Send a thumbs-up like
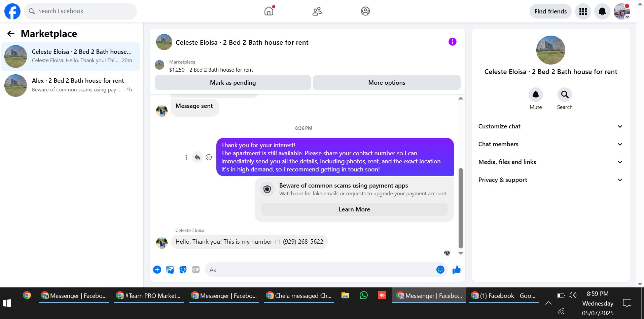This screenshot has width=644, height=319. [457, 270]
